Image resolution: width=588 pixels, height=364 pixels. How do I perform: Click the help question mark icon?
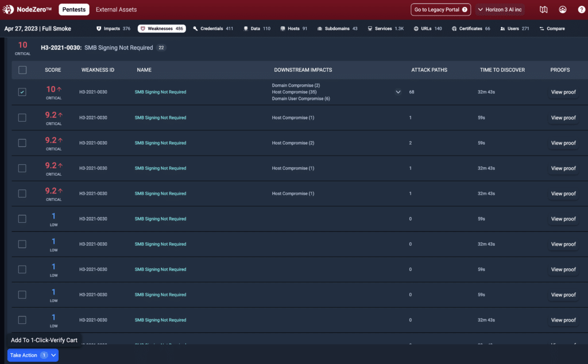coord(581,10)
